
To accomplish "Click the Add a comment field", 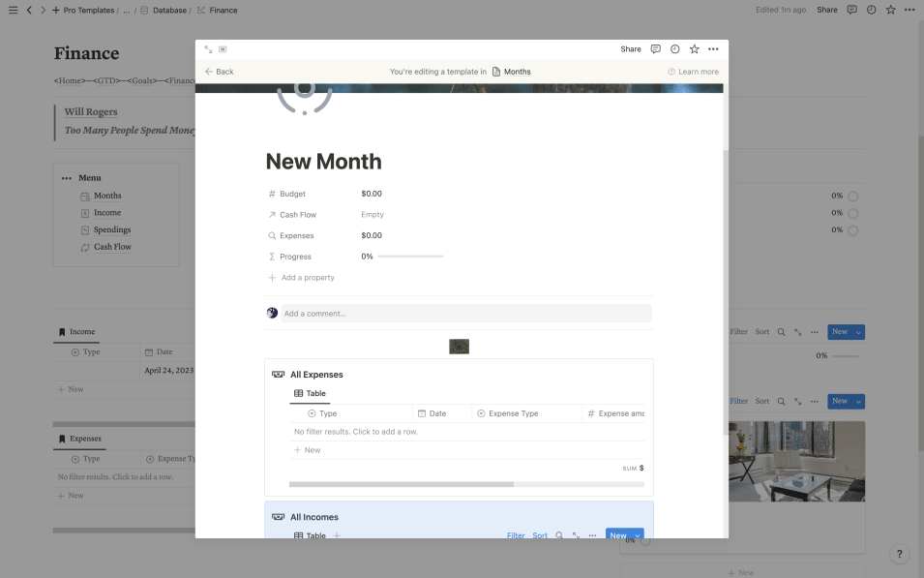I will pos(465,313).
